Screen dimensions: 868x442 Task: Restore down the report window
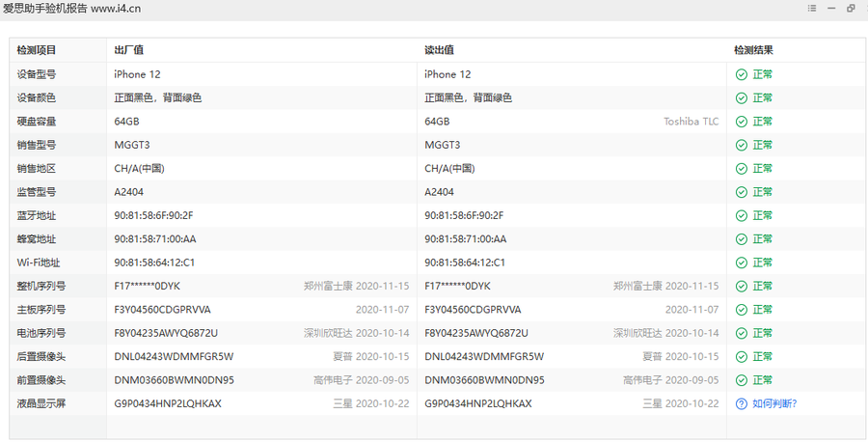851,8
